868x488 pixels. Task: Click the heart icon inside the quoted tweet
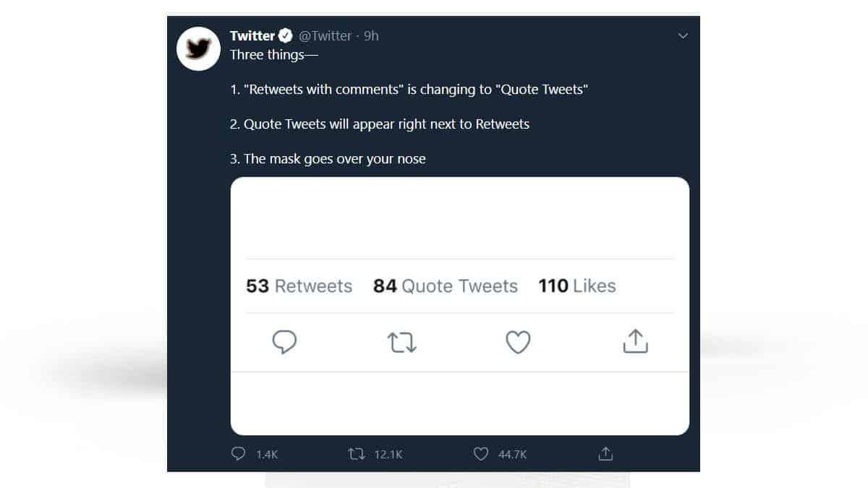click(x=518, y=342)
